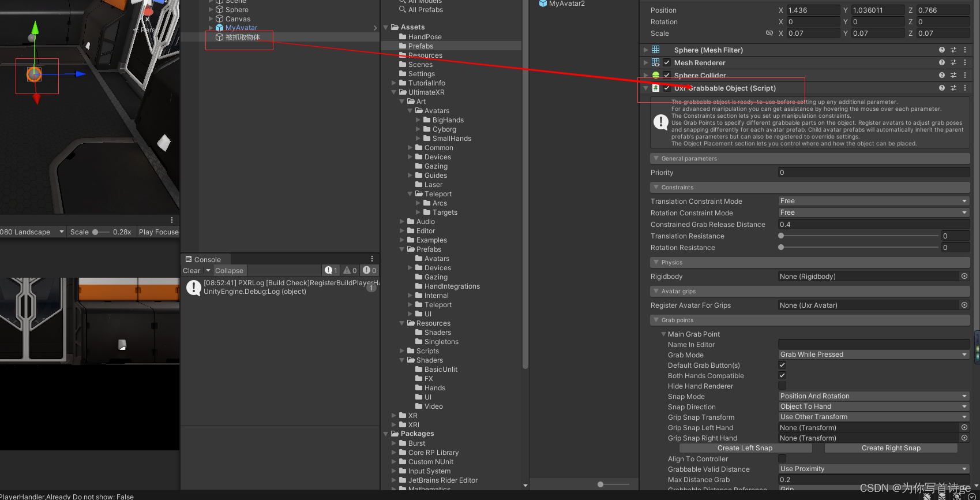Collapse the UltimateXR folder in Project
980x500 pixels.
tap(394, 92)
